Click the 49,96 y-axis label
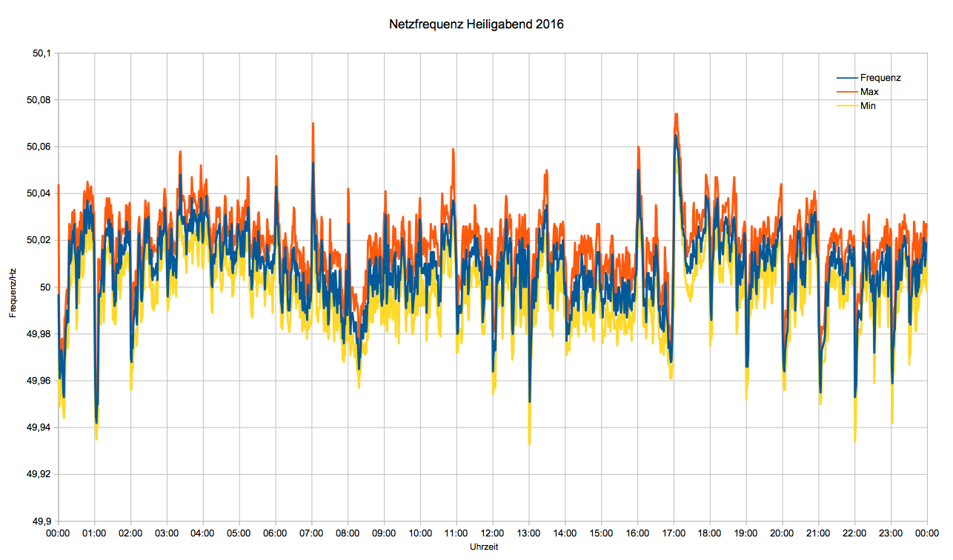 coord(40,381)
